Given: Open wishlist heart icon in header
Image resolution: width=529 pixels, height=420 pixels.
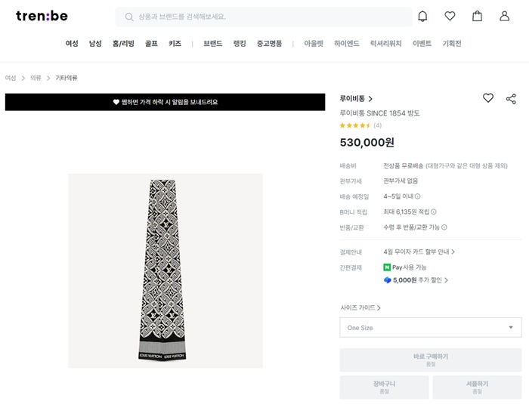Looking at the screenshot, I should click(x=450, y=16).
